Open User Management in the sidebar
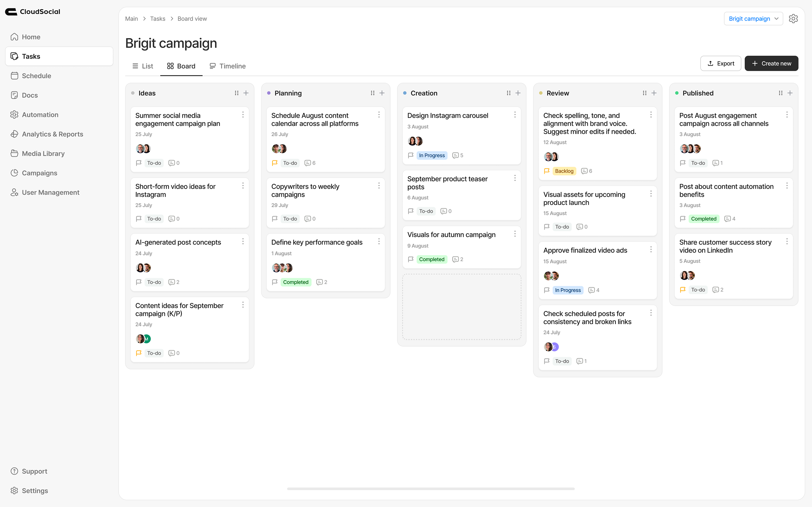 [x=50, y=192]
